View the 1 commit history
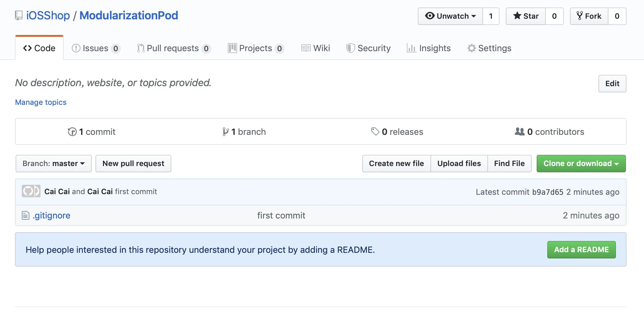644x314 pixels. pos(92,132)
